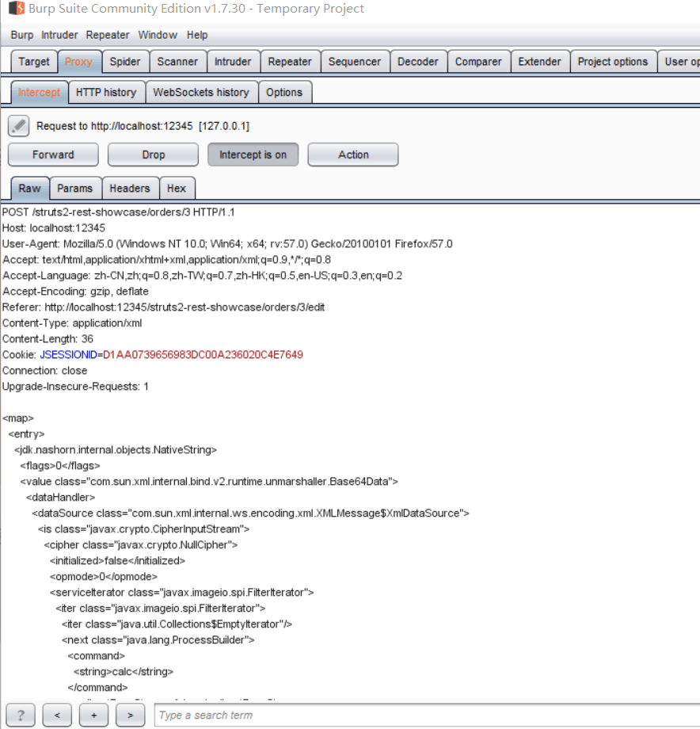Open the Help menu
This screenshot has width=700, height=729.
197,35
